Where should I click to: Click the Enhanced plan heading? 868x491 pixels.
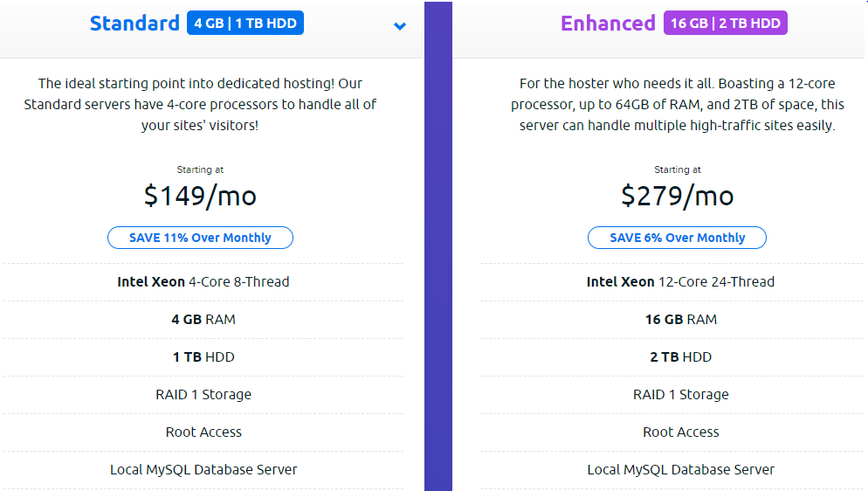click(x=608, y=24)
